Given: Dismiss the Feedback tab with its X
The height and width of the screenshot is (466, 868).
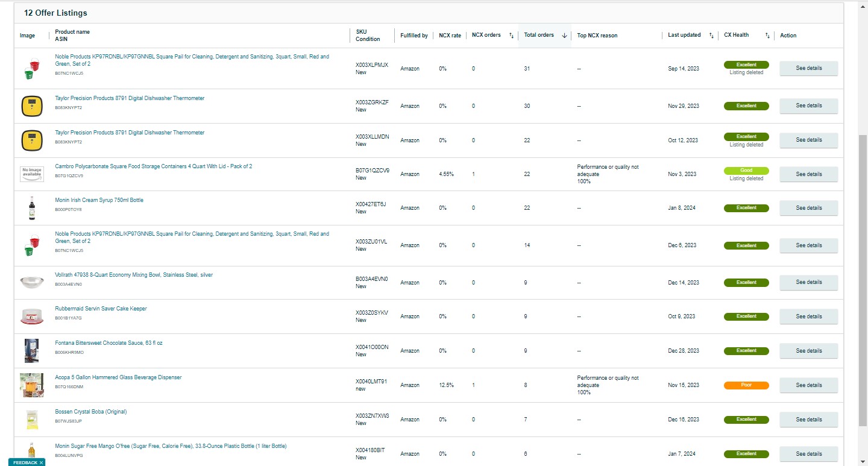Looking at the screenshot, I should tap(41, 462).
